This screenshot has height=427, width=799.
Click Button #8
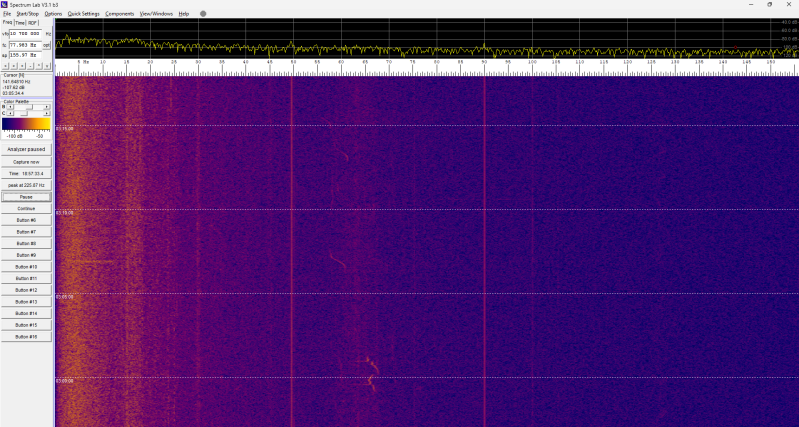(26, 244)
